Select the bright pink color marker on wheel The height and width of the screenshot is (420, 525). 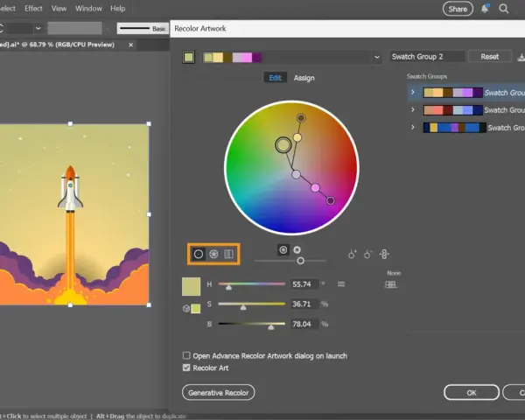pyautogui.click(x=315, y=188)
